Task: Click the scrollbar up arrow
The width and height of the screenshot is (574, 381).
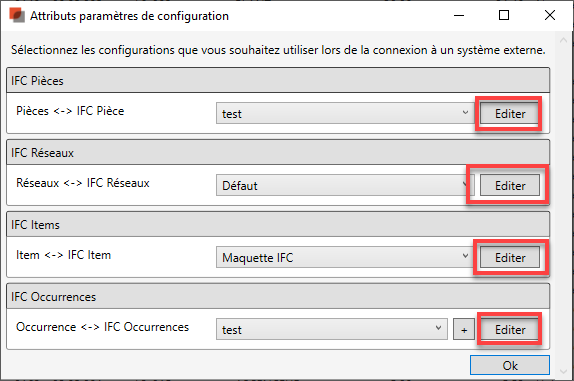Action: [563, 41]
